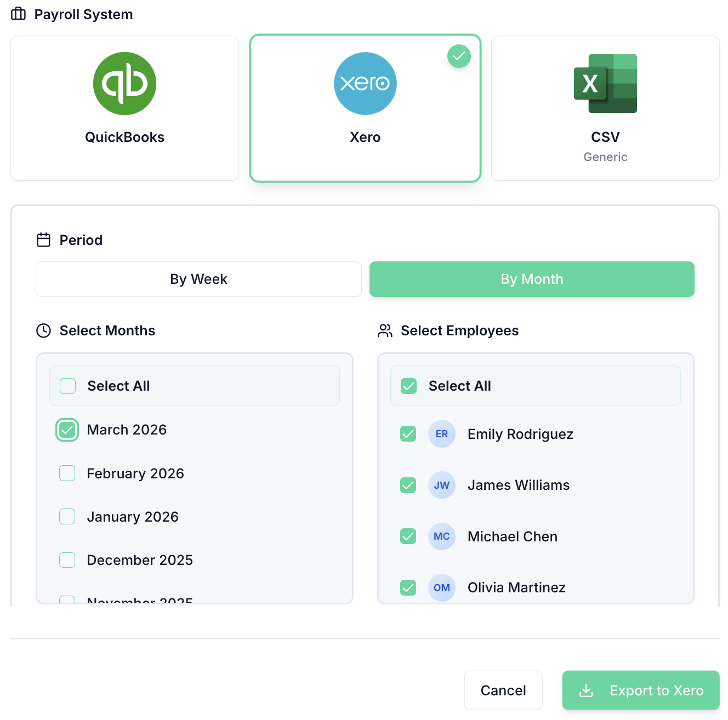Click the Xero logo icon
The width and height of the screenshot is (728, 720).
click(x=365, y=84)
